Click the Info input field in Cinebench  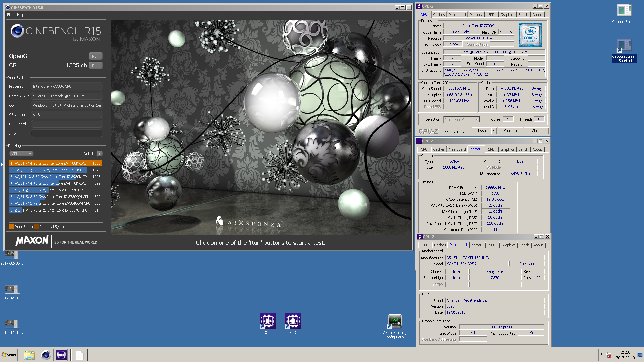67,133
